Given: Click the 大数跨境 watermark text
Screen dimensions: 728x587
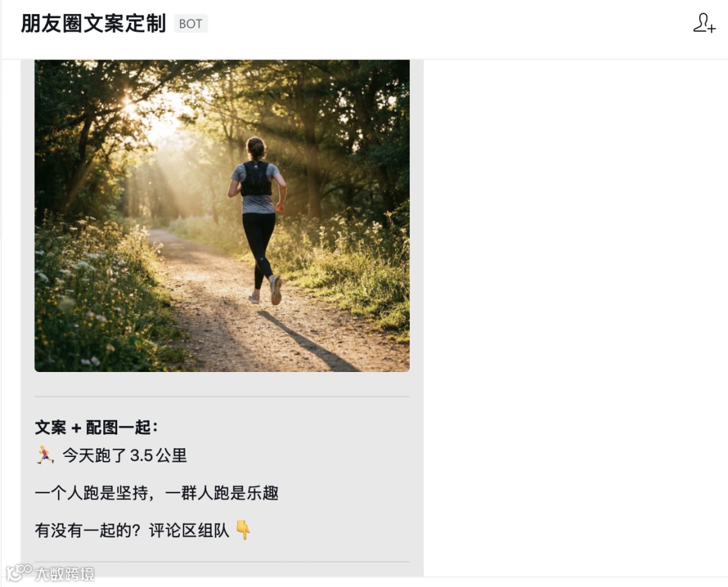Looking at the screenshot, I should click(65, 574).
